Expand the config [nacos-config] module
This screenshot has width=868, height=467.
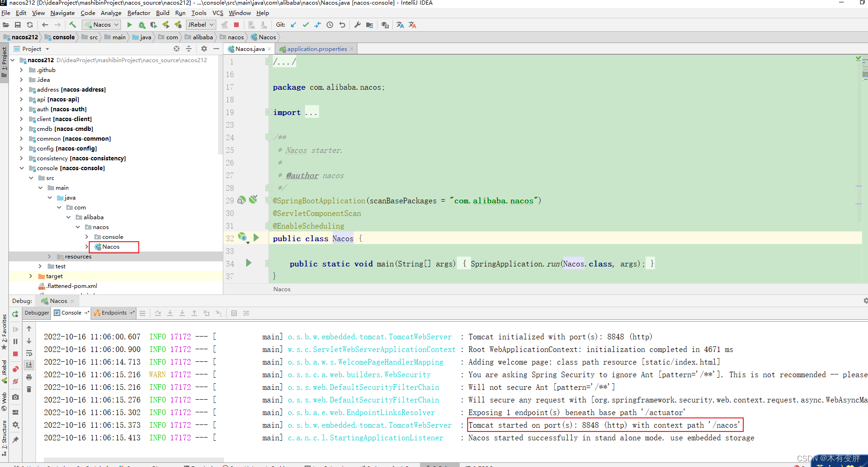(21, 149)
